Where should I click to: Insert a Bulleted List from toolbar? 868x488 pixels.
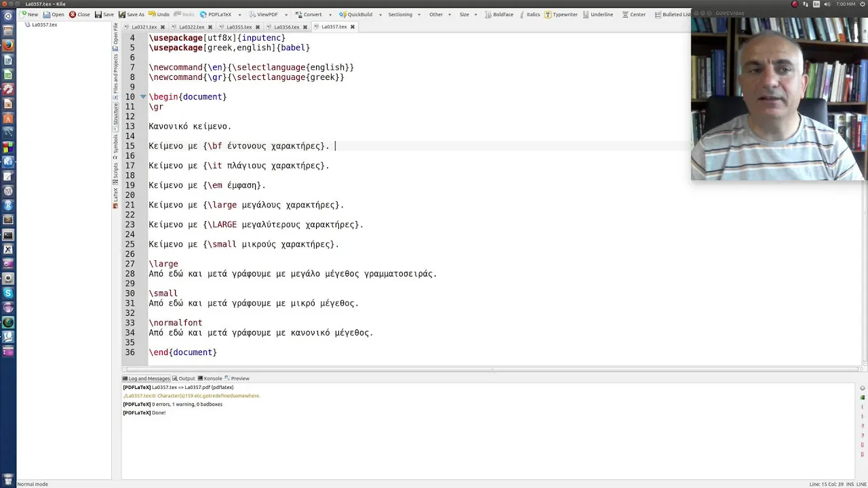671,14
